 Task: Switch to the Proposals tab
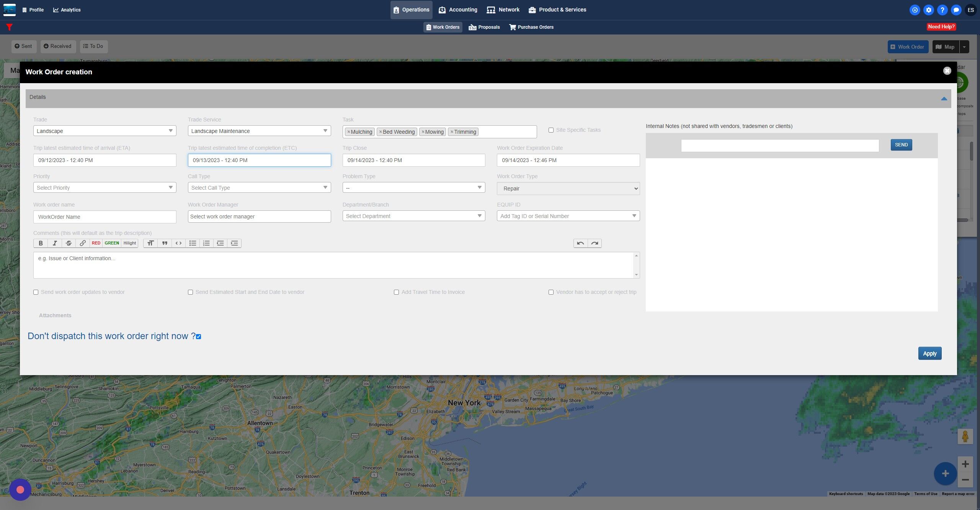coord(484,27)
